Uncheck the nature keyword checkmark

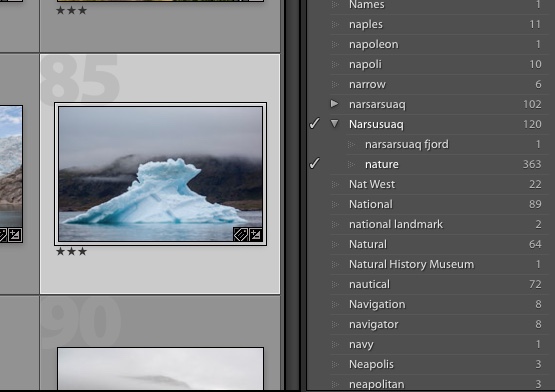314,164
